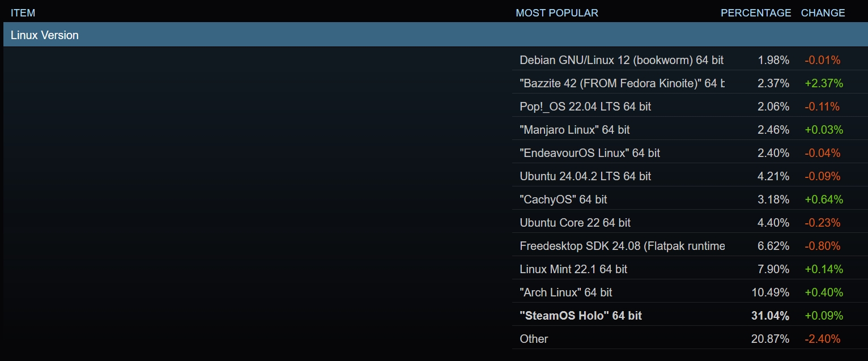The height and width of the screenshot is (361, 868).
Task: Select the bold "SteamOS Holo" 64 bit entry
Action: (x=581, y=316)
